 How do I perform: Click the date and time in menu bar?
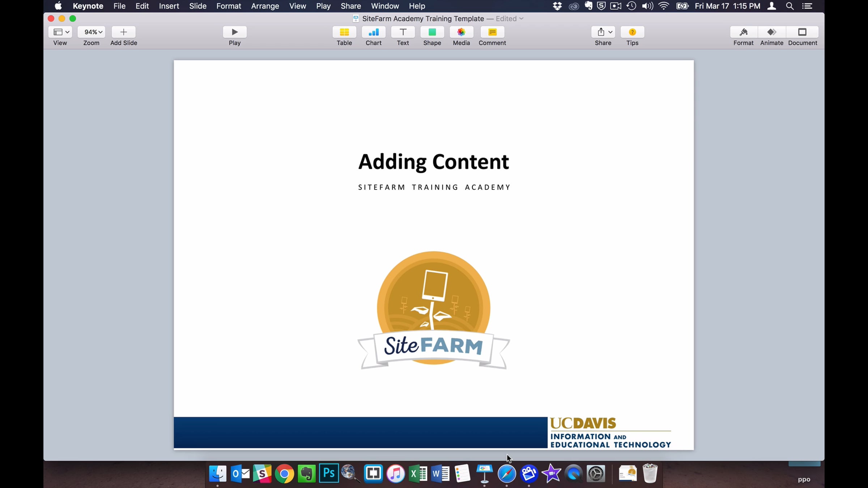[728, 6]
